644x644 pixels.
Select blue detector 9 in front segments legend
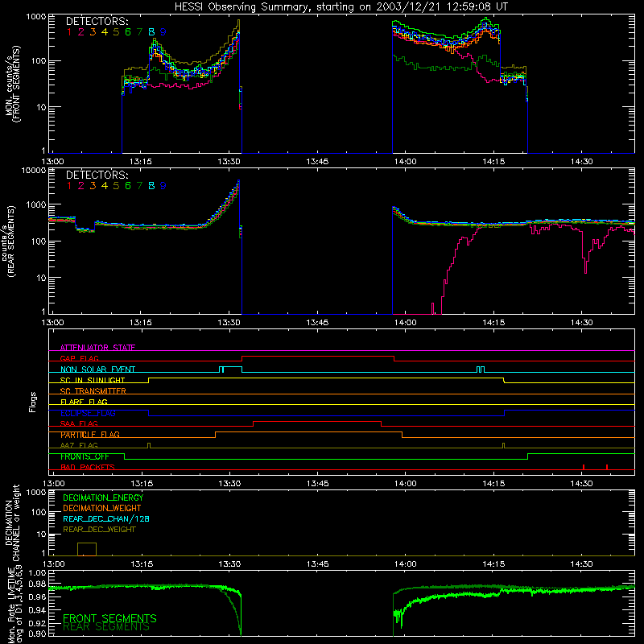(163, 32)
